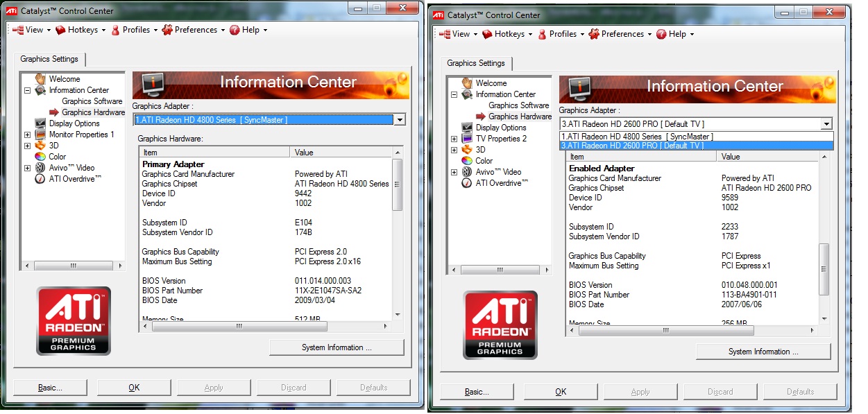Click Color wheel icon in left window
Image resolution: width=868 pixels, height=414 pixels.
point(40,157)
